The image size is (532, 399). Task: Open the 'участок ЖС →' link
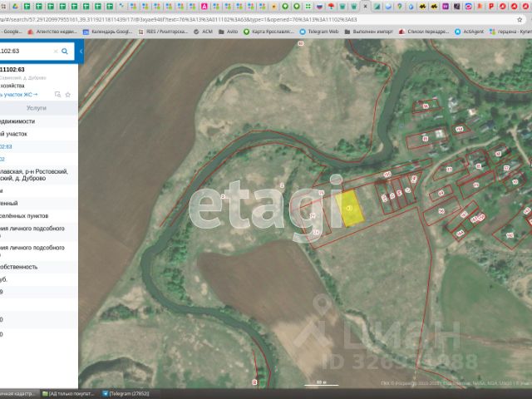pos(19,95)
